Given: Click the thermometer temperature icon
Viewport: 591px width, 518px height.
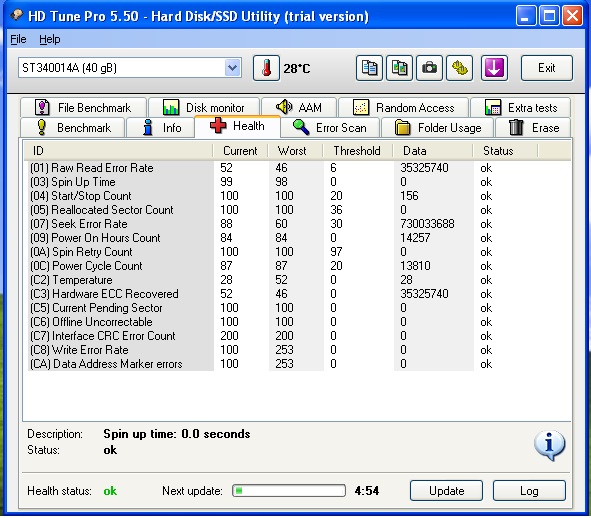Looking at the screenshot, I should (x=266, y=68).
